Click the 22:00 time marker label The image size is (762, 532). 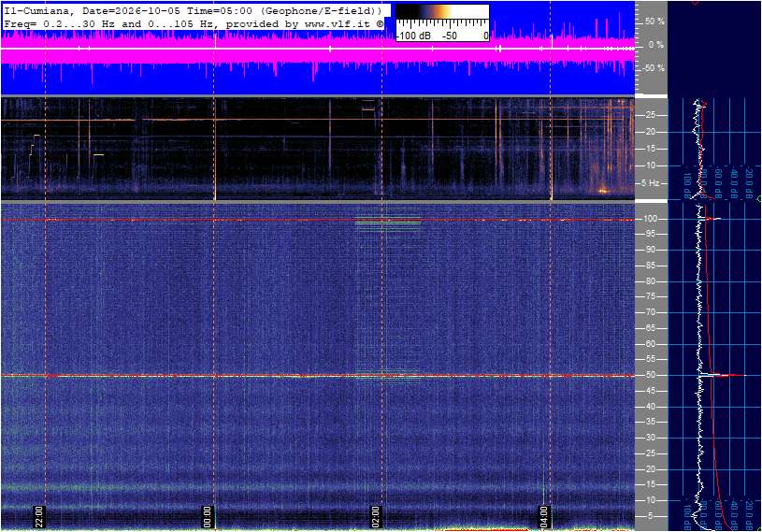(39, 516)
